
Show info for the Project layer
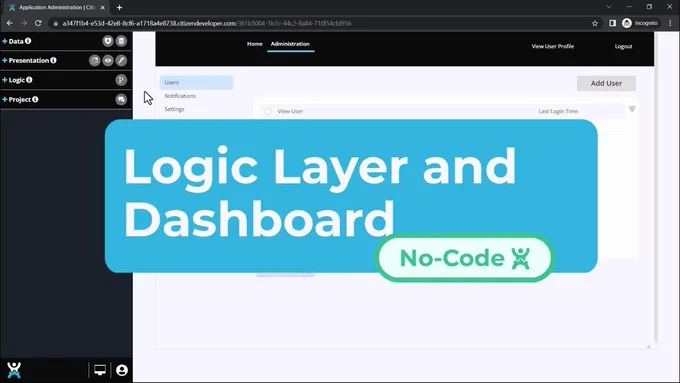tap(35, 99)
